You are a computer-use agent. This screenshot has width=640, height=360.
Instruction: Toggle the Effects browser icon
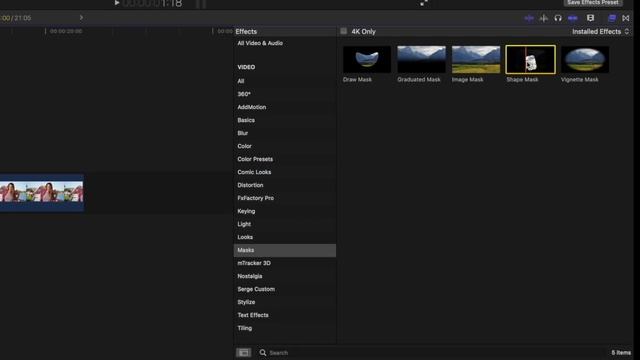point(612,18)
